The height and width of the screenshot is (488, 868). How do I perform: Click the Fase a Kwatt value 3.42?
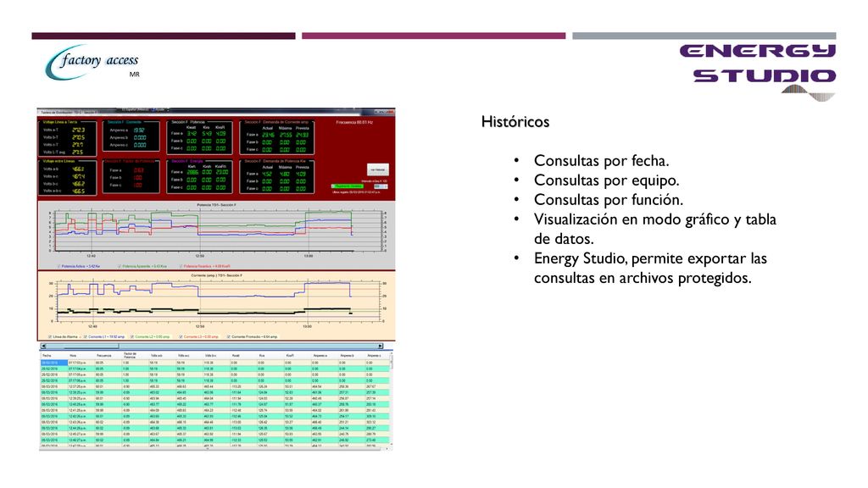click(192, 133)
